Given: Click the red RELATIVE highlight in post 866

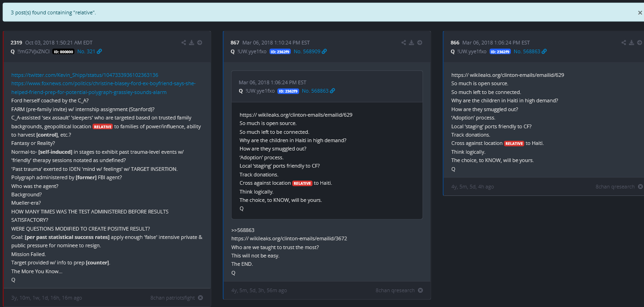Looking at the screenshot, I should 514,144.
